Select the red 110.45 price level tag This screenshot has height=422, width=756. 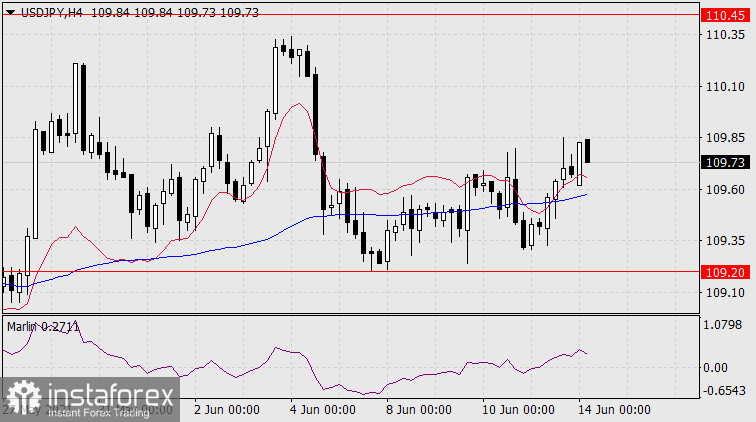[x=723, y=16]
